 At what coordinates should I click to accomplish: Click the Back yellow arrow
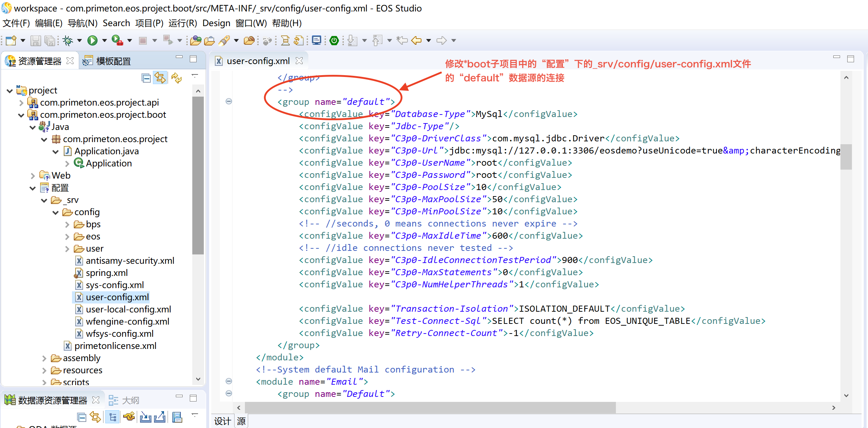click(x=416, y=40)
